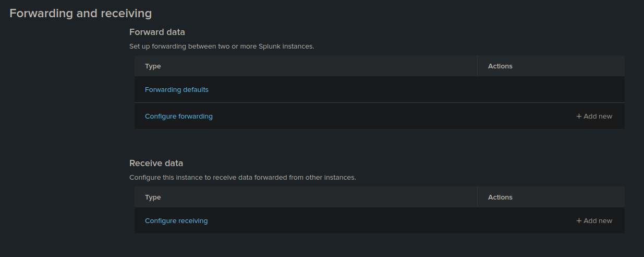
Task: Open the Configure receiving link
Action: [x=176, y=221]
